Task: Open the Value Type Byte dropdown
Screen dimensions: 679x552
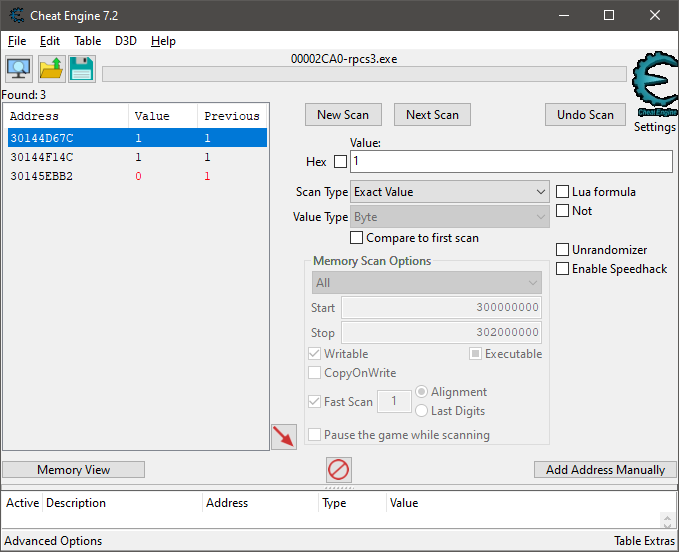Action: [449, 217]
